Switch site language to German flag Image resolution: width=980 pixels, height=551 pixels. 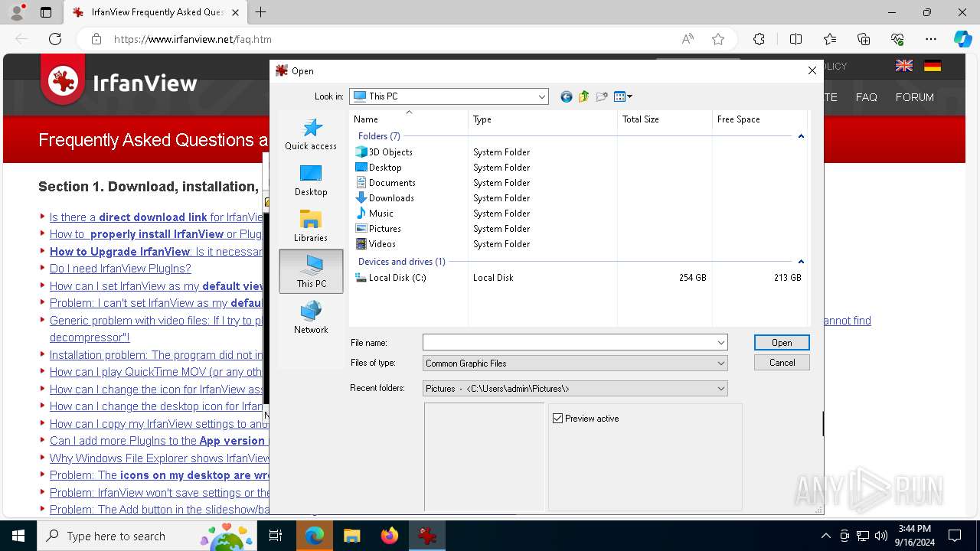click(933, 66)
